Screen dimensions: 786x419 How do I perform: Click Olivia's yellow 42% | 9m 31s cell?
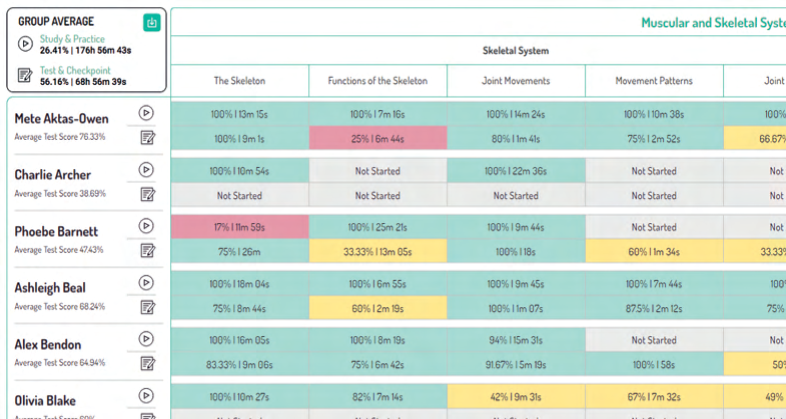coord(516,397)
